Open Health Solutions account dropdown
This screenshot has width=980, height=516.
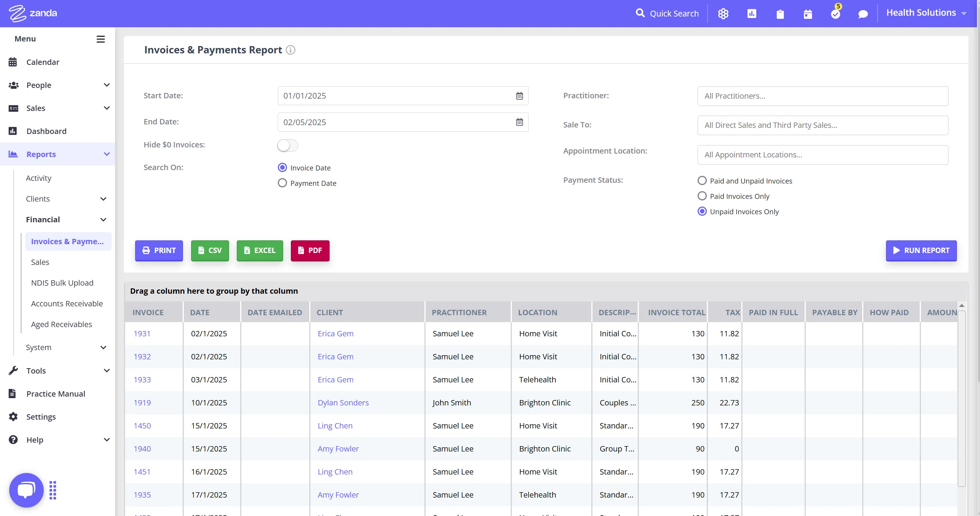click(926, 13)
